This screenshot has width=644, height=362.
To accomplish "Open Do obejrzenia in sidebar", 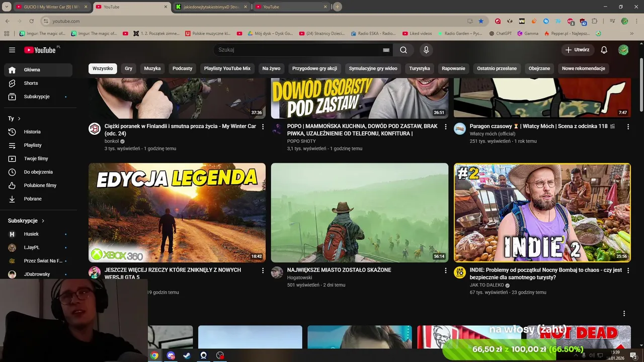I will pos(38,172).
